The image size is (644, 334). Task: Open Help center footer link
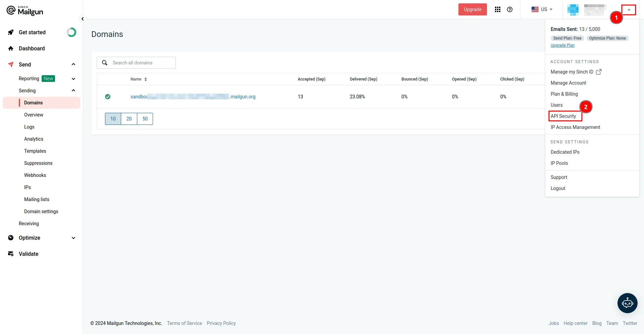(x=576, y=323)
